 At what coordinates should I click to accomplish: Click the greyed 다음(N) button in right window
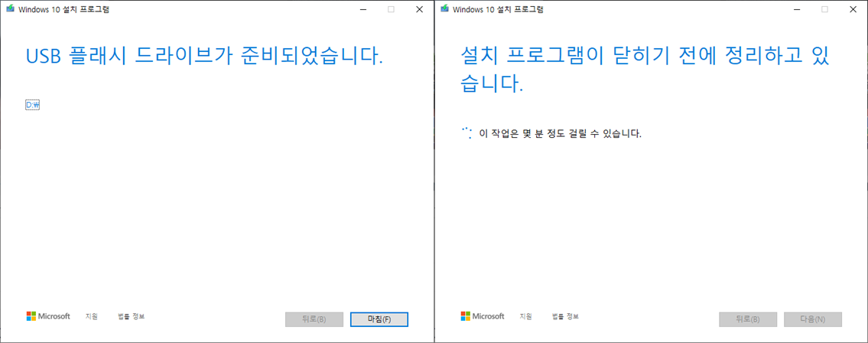[813, 319]
